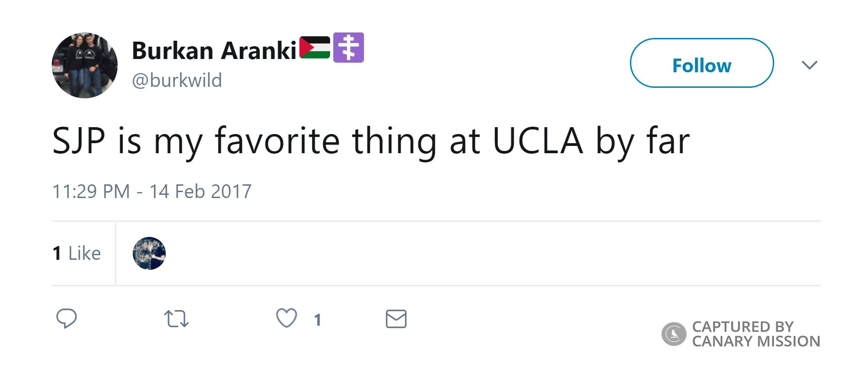
Task: Like the tweet with the heart icon
Action: click(x=287, y=318)
